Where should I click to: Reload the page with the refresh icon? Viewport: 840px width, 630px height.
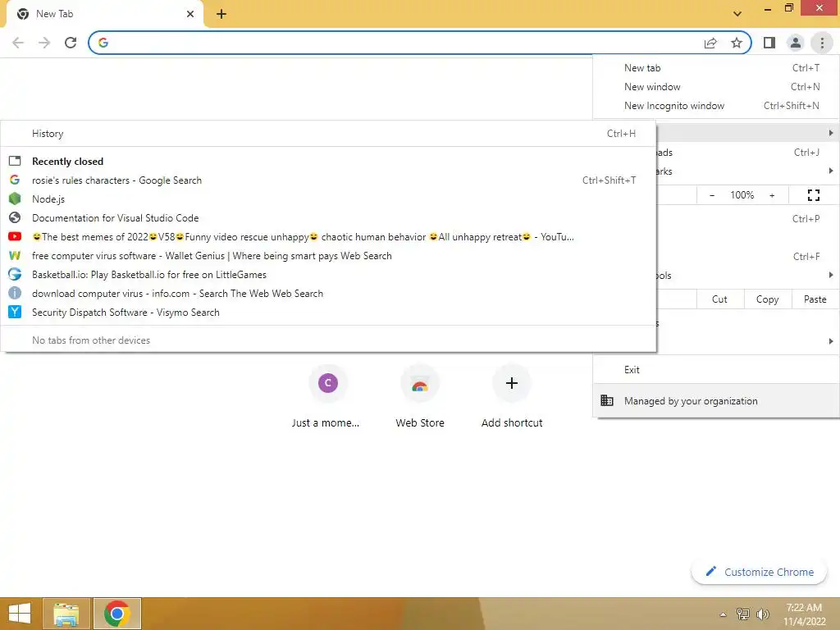click(x=71, y=43)
